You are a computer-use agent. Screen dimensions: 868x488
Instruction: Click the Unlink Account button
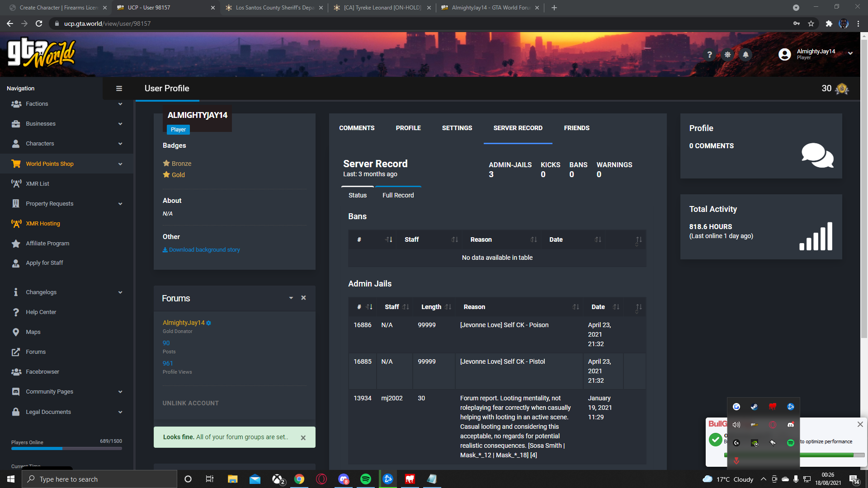[191, 403]
